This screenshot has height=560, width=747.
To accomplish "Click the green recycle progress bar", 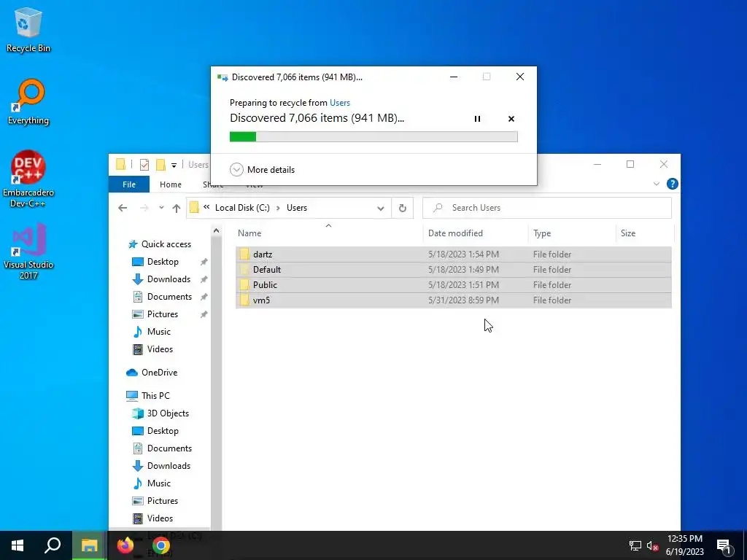I will point(373,136).
